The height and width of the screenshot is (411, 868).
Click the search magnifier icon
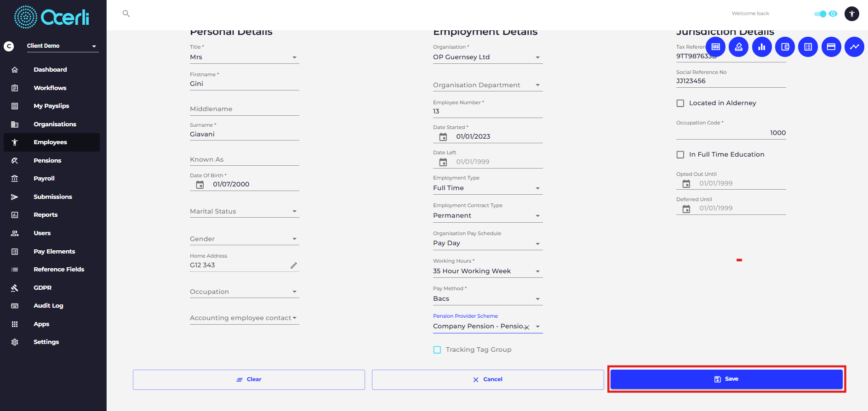(x=126, y=14)
